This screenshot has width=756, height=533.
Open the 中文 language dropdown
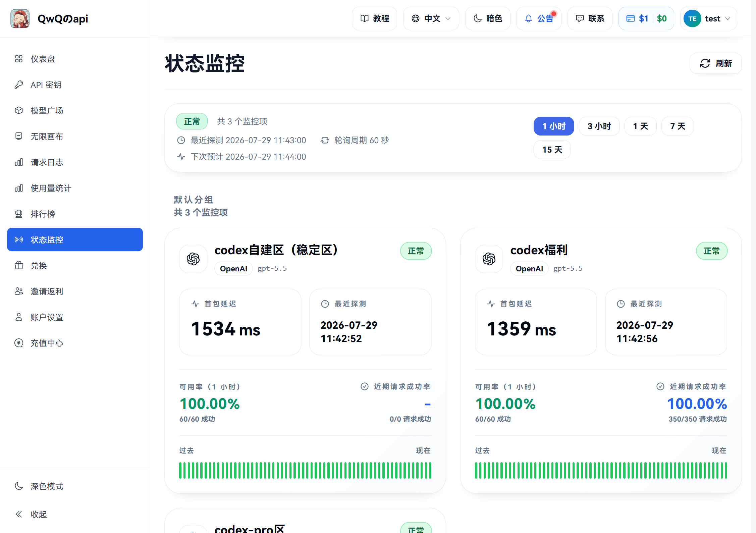tap(431, 18)
